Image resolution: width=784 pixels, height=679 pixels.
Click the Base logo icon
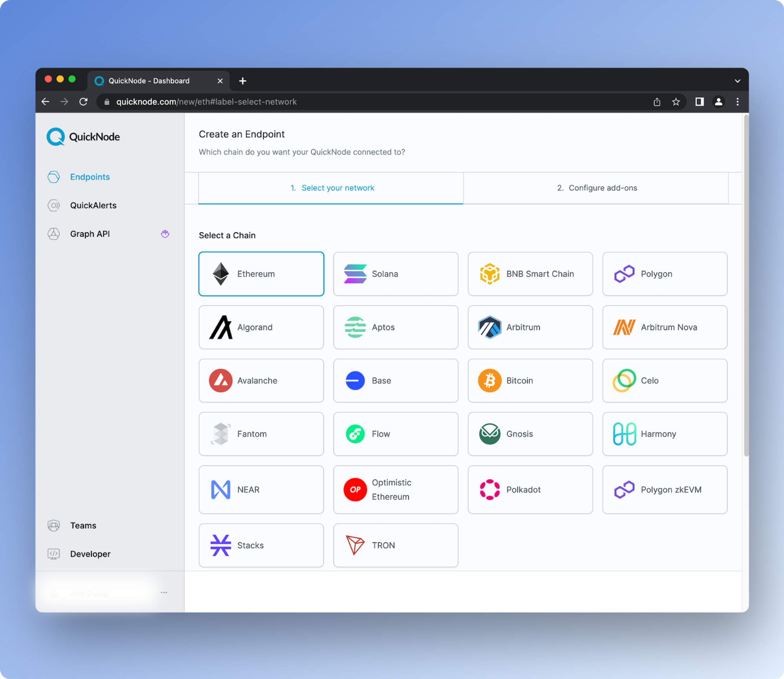[x=355, y=380]
